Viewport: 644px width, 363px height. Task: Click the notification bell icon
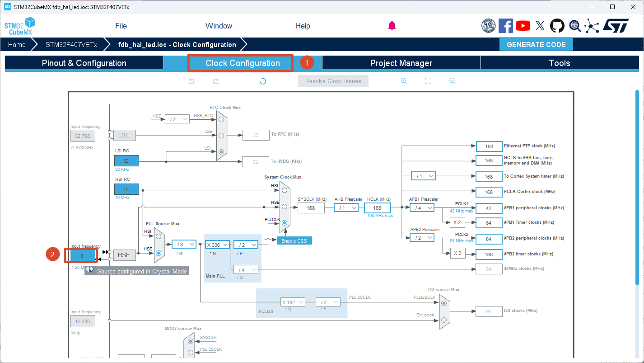coord(392,26)
